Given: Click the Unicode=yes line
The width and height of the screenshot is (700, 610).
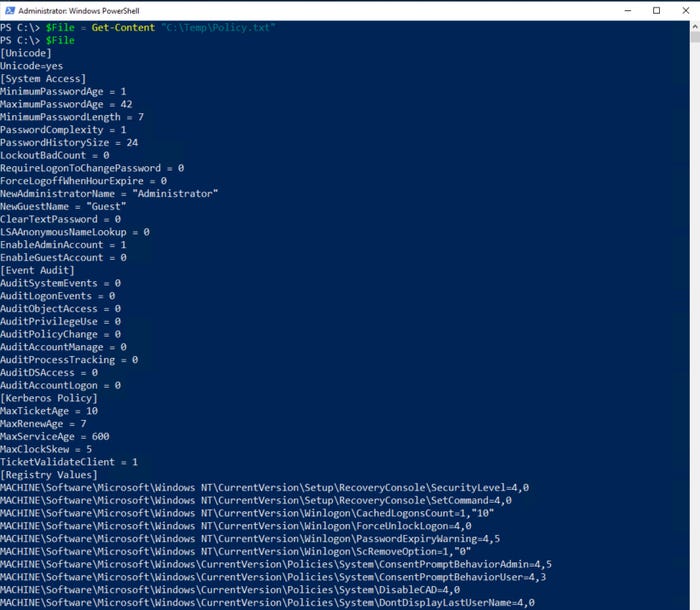Looking at the screenshot, I should [x=32, y=66].
